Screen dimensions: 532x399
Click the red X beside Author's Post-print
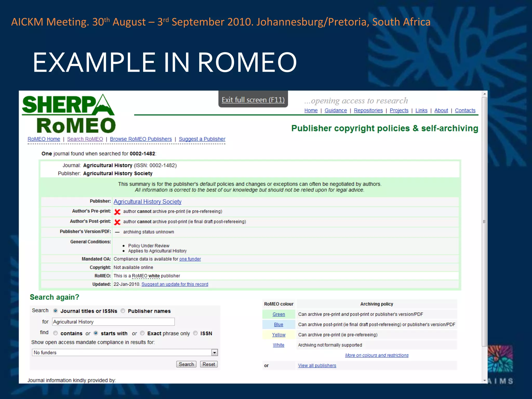click(117, 222)
